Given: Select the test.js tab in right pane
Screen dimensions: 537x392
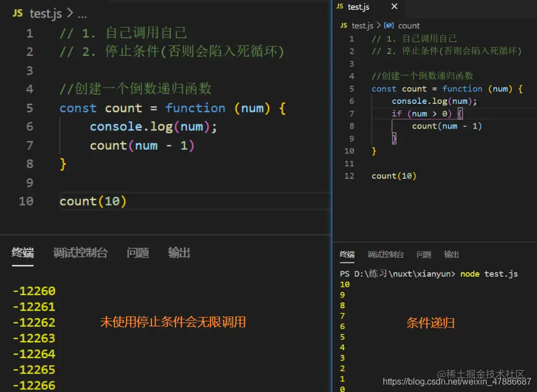Looking at the screenshot, I should coord(358,7).
